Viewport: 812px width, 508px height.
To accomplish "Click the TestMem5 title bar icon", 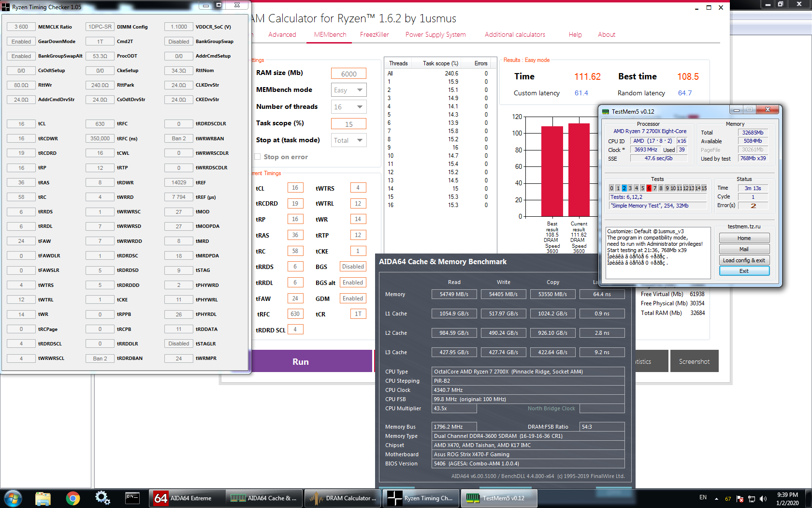I will tap(606, 111).
